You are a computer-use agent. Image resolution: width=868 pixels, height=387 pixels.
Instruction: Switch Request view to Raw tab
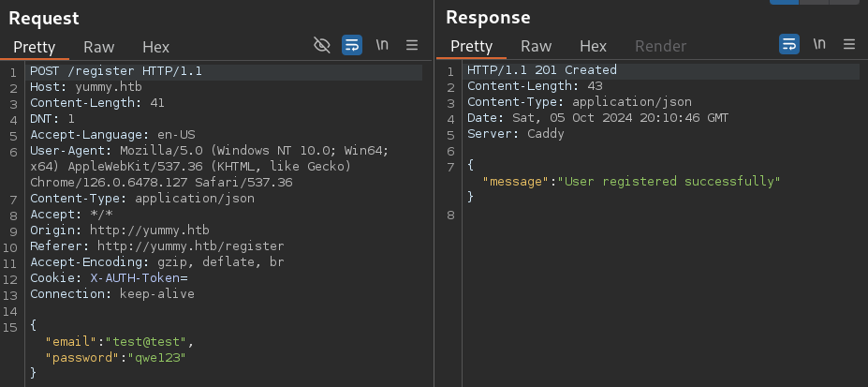[x=99, y=47]
